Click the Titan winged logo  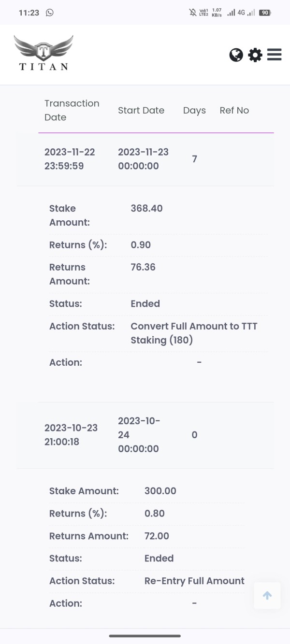pyautogui.click(x=43, y=53)
